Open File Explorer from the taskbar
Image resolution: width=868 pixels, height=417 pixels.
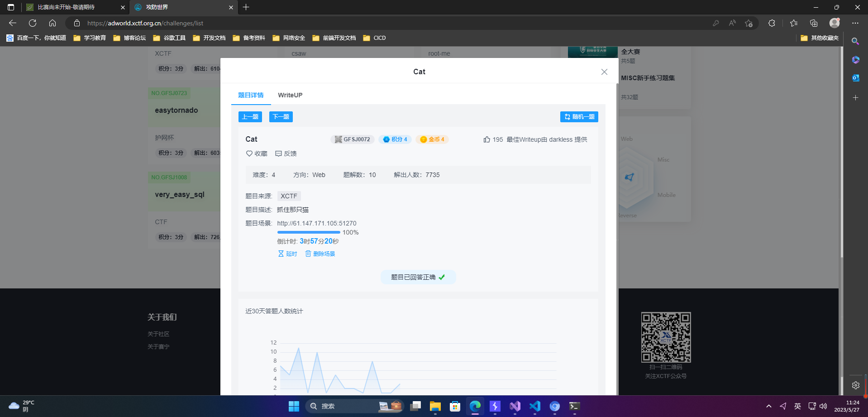pyautogui.click(x=435, y=406)
